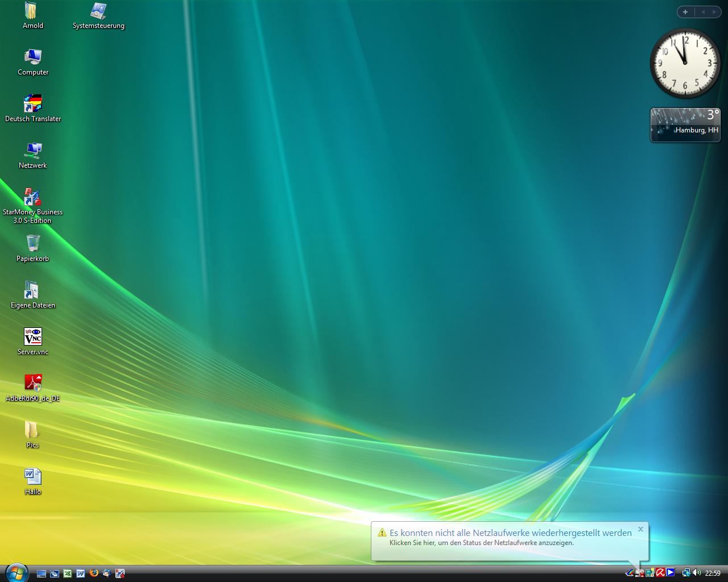Open the Hamburg, HH weather gadget
The width and height of the screenshot is (728, 582).
[x=685, y=125]
